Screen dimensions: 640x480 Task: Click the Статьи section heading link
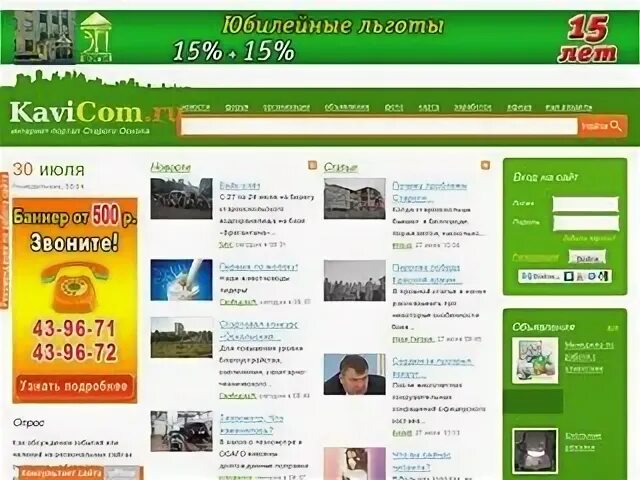[341, 167]
